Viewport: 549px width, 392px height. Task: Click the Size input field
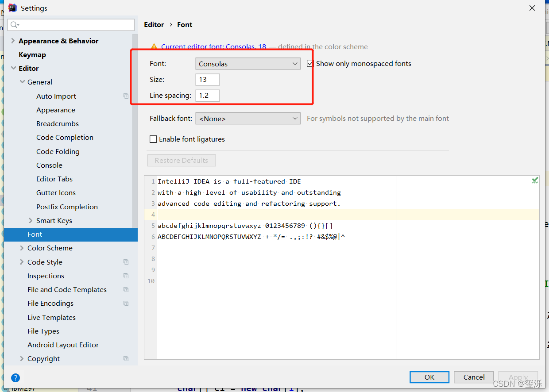coord(208,80)
